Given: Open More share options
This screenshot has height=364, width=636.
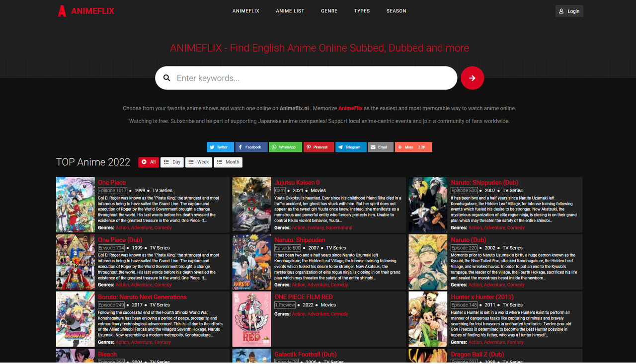Looking at the screenshot, I should point(413,147).
